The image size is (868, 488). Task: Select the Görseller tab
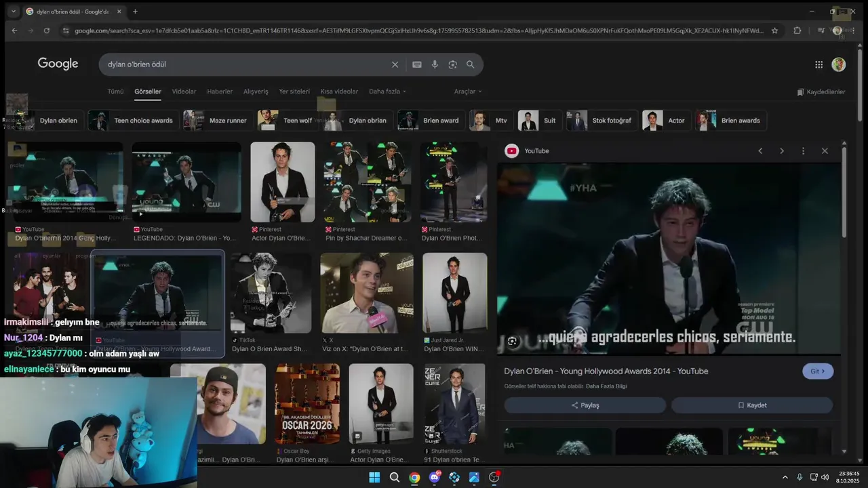(148, 91)
